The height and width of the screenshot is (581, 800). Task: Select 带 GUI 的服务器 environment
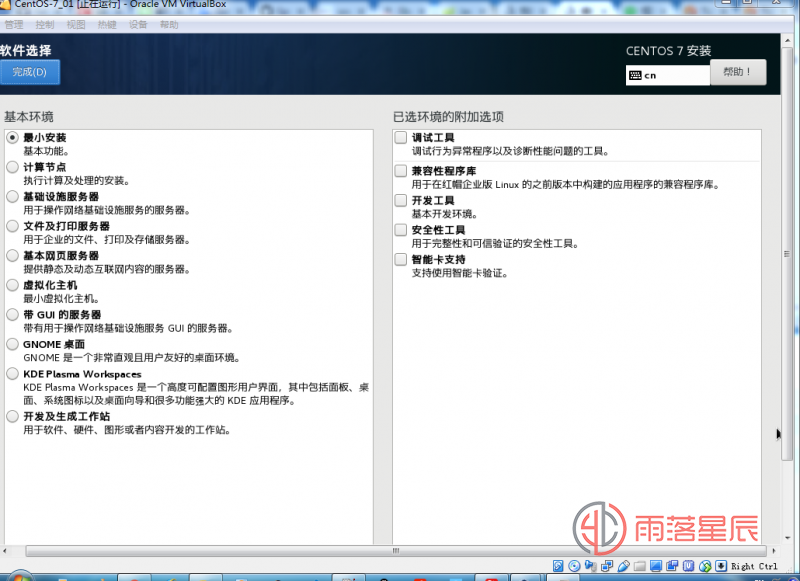13,315
